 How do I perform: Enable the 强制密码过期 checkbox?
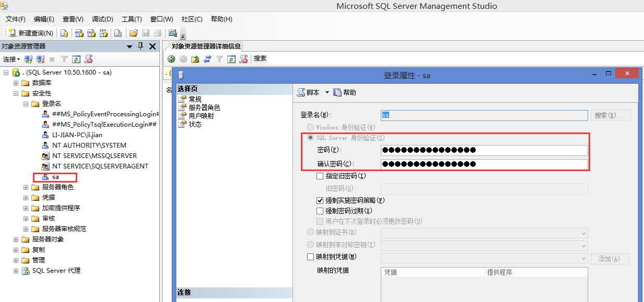320,211
